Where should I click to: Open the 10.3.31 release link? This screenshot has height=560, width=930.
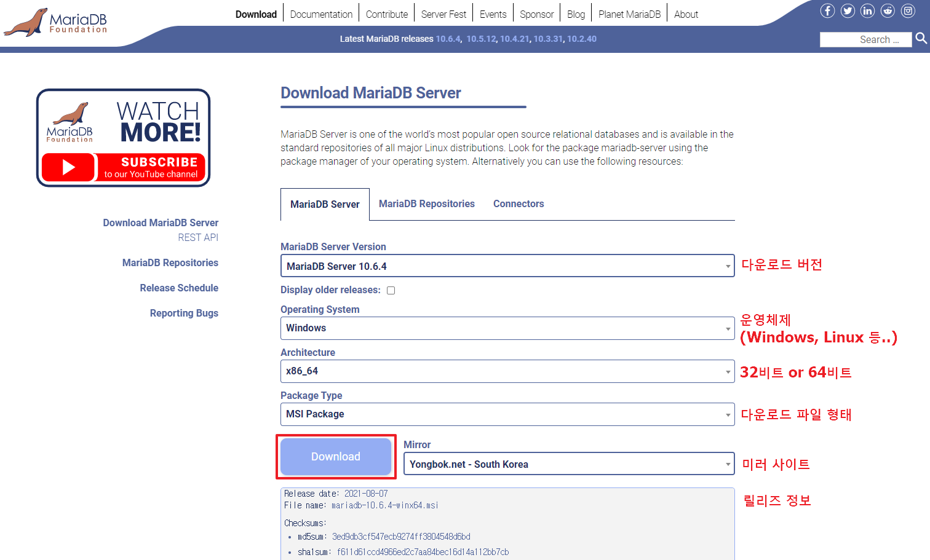click(548, 39)
